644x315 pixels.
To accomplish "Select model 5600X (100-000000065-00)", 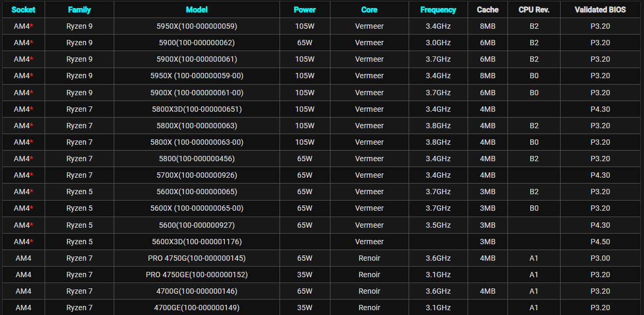I will 197,208.
